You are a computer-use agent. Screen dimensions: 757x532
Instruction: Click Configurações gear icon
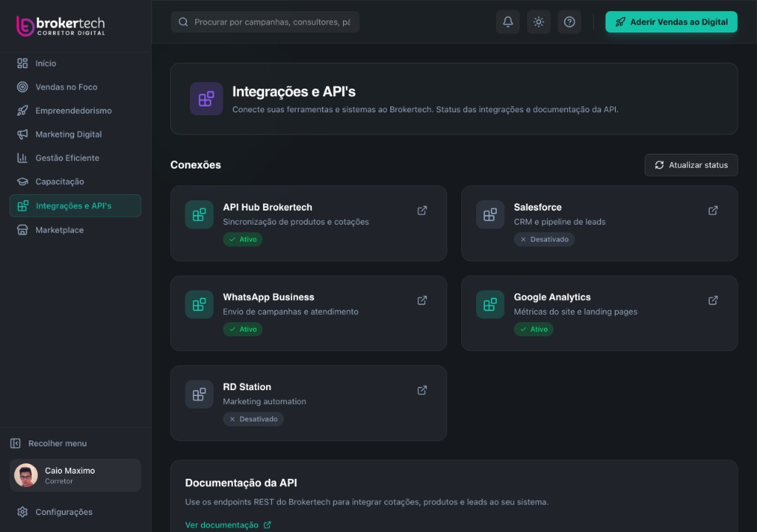(22, 512)
